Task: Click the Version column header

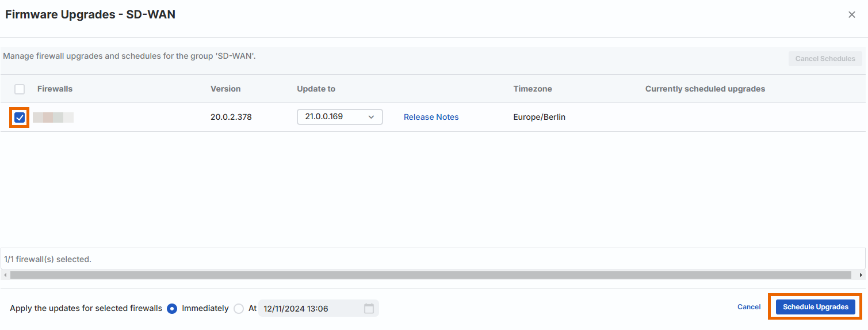Action: click(x=225, y=89)
